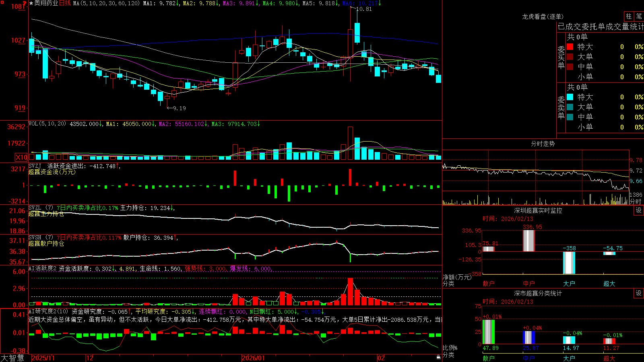Screen dimensions: 644x362
Task: Click the 深市超赢分类统计 panel title
Action: coord(538,293)
